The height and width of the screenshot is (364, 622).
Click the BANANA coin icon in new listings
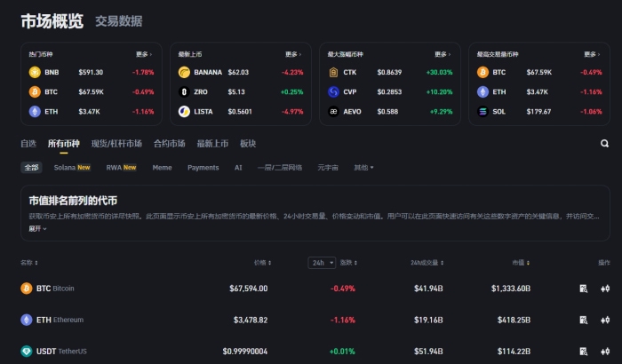tap(184, 72)
